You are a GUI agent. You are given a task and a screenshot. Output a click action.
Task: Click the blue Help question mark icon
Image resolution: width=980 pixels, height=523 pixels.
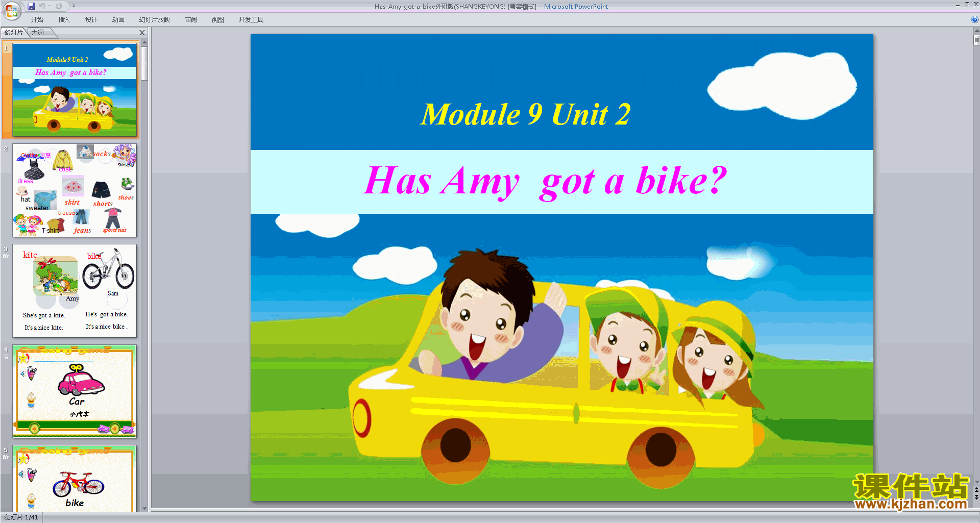click(x=974, y=20)
